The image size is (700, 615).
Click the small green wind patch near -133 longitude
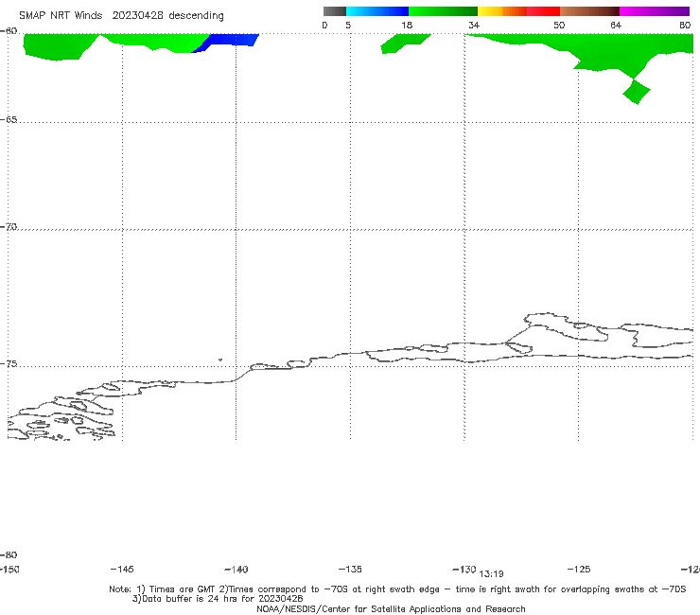pyautogui.click(x=404, y=44)
